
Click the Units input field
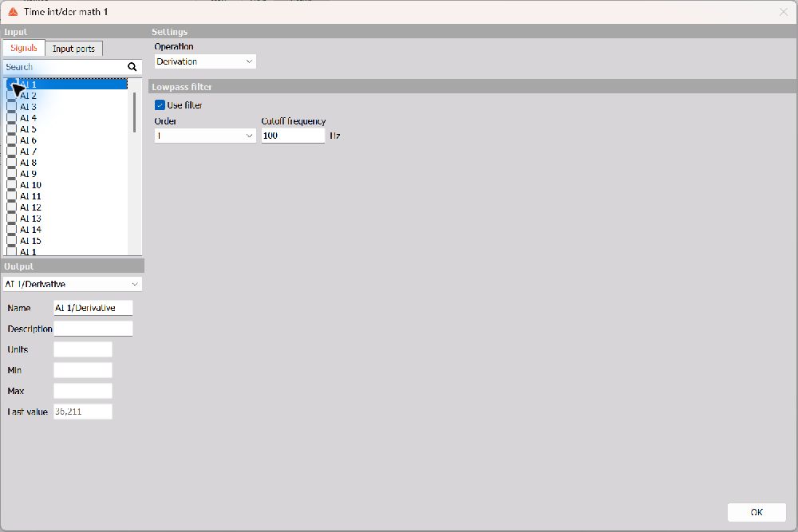click(83, 349)
